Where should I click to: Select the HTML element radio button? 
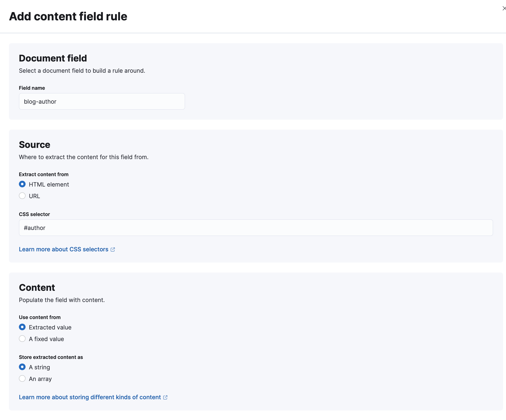point(22,184)
